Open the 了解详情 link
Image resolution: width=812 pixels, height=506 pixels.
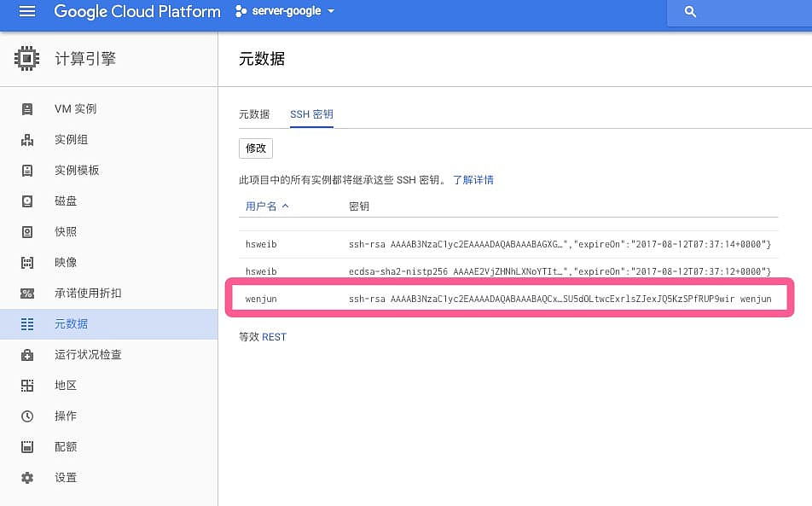click(x=473, y=180)
